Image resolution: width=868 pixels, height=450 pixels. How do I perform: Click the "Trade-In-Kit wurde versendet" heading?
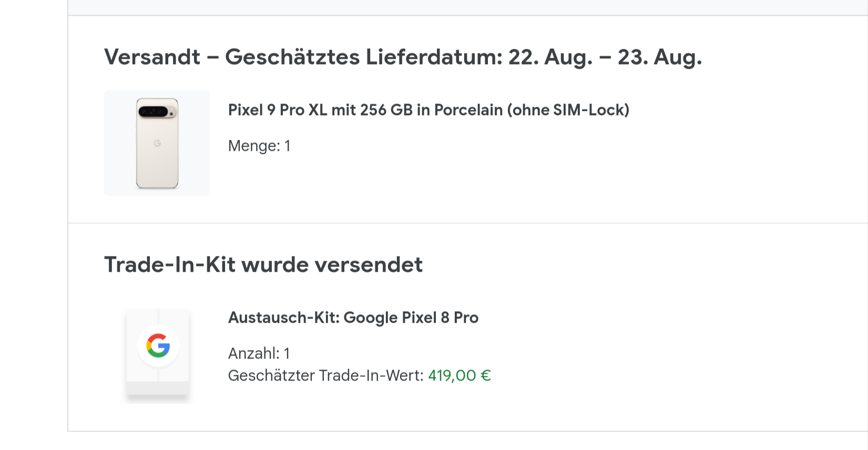pyautogui.click(x=263, y=264)
